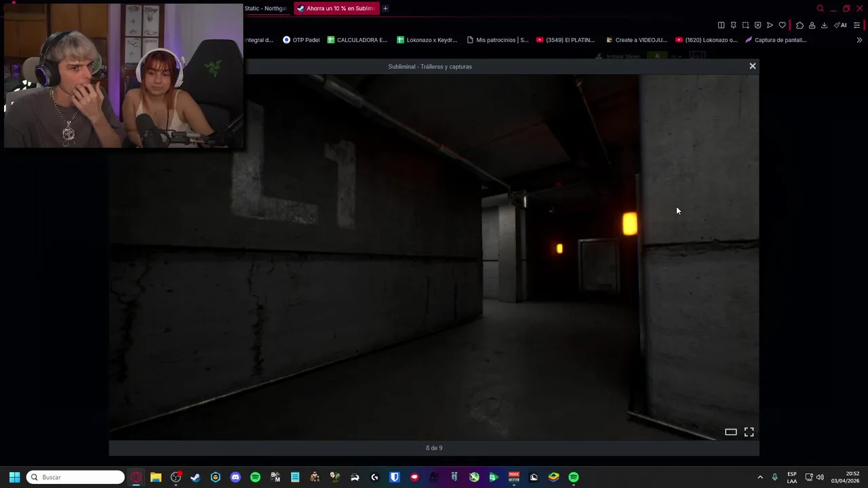Open the browser easy setup menu icon
868x488 pixels.
[x=857, y=25]
